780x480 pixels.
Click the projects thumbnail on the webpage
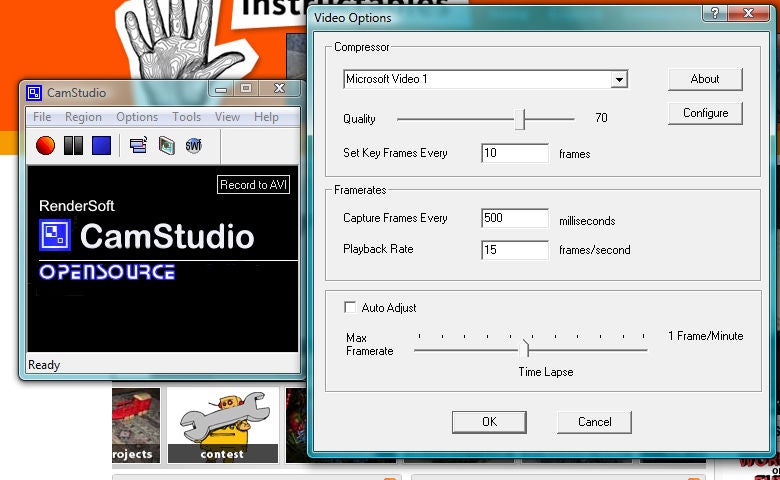tap(136, 425)
